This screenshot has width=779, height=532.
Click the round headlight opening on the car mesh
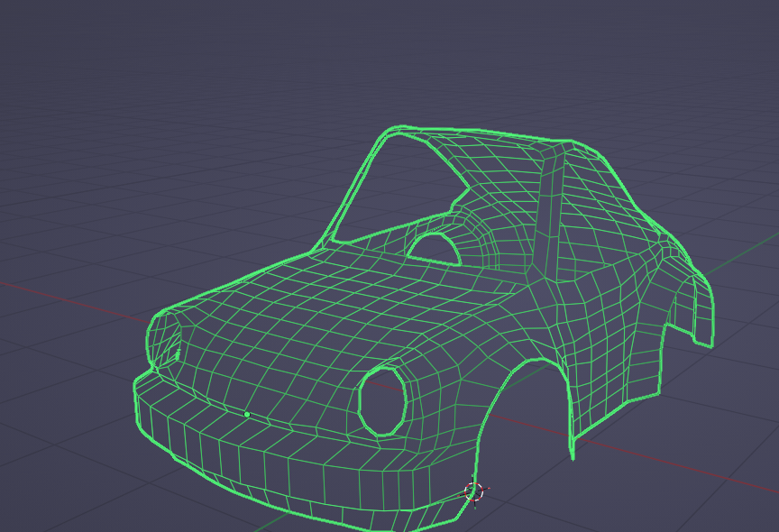[382, 402]
